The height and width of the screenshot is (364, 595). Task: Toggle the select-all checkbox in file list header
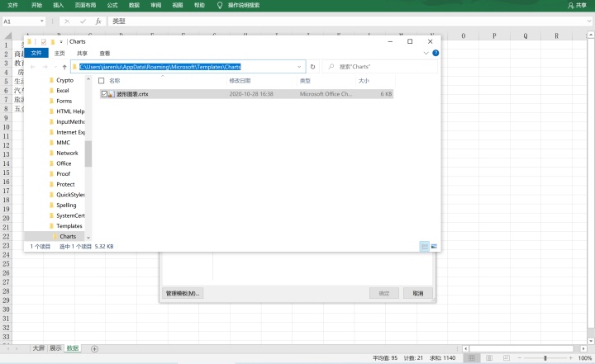click(102, 81)
